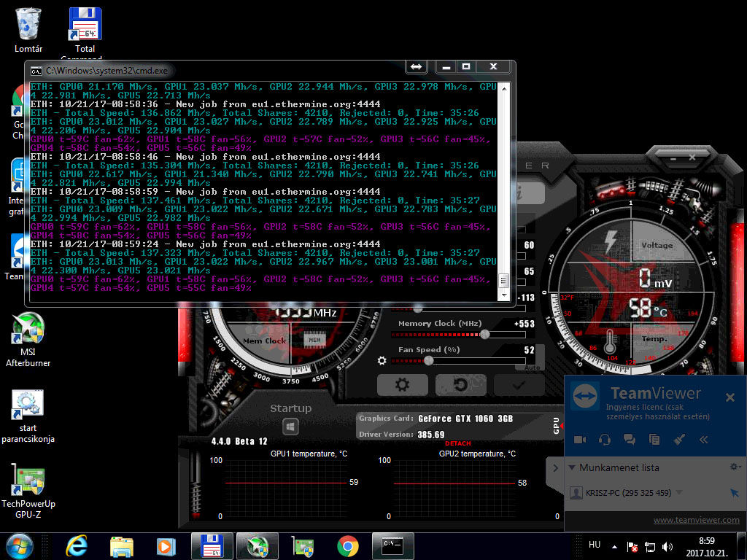
Task: Open the TeamViewer chat icon
Action: tap(629, 440)
